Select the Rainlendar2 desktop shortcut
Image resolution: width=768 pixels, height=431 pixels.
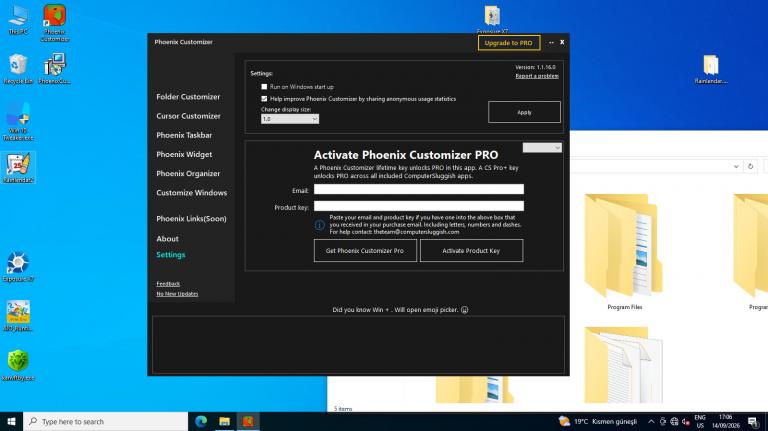18,168
